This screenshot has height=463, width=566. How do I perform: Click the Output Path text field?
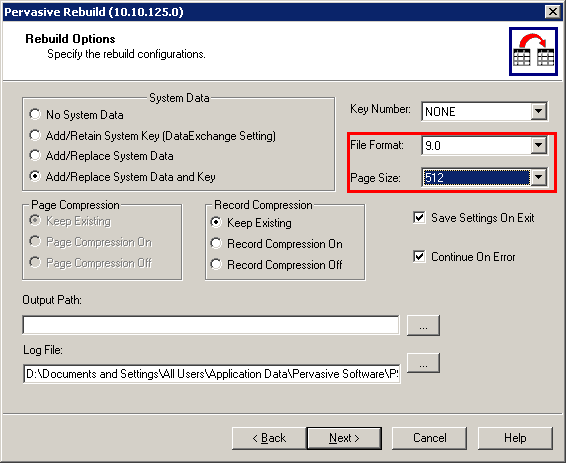[211, 325]
